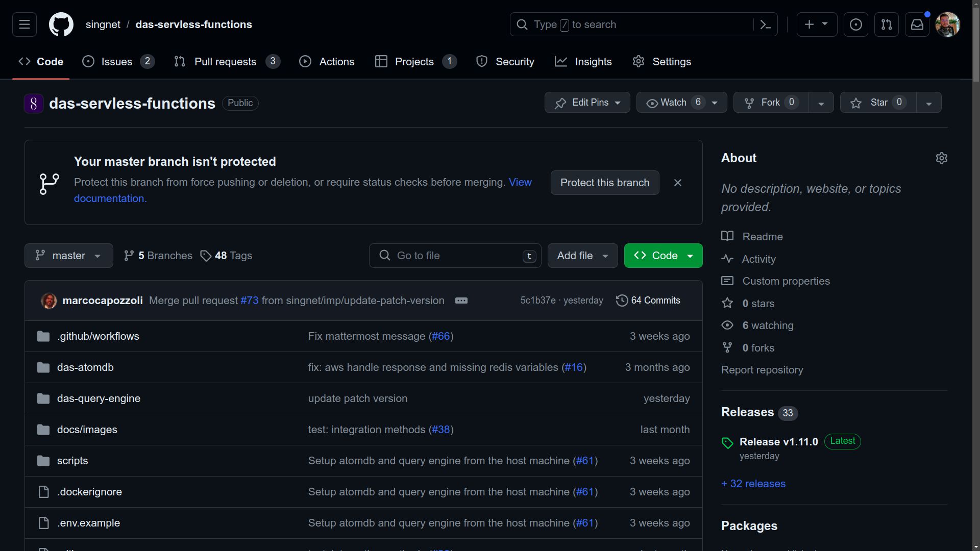Click the Issues tab label
The image size is (980, 551).
[x=116, y=62]
